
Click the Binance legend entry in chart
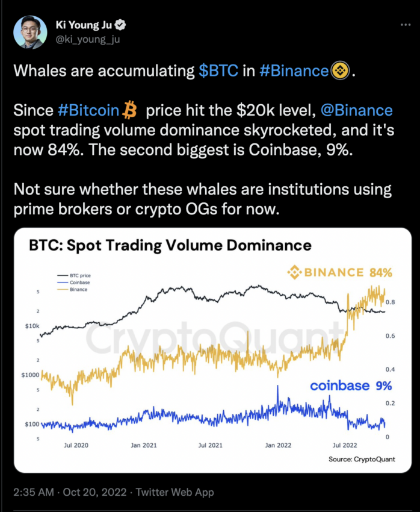pyautogui.click(x=72, y=289)
